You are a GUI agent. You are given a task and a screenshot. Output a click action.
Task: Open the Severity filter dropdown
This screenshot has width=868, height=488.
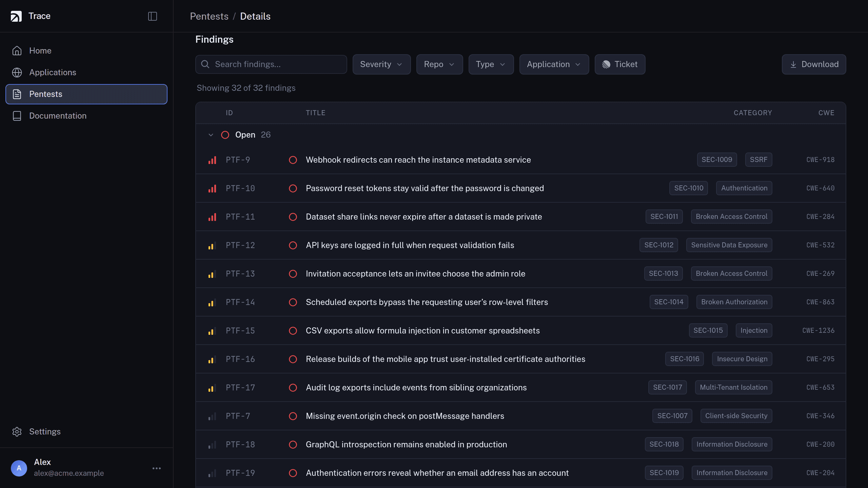point(381,64)
